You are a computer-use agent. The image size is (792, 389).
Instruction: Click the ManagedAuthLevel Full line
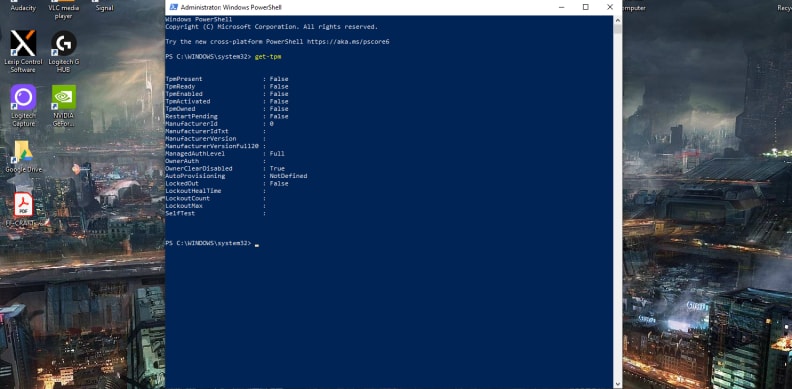(x=225, y=154)
